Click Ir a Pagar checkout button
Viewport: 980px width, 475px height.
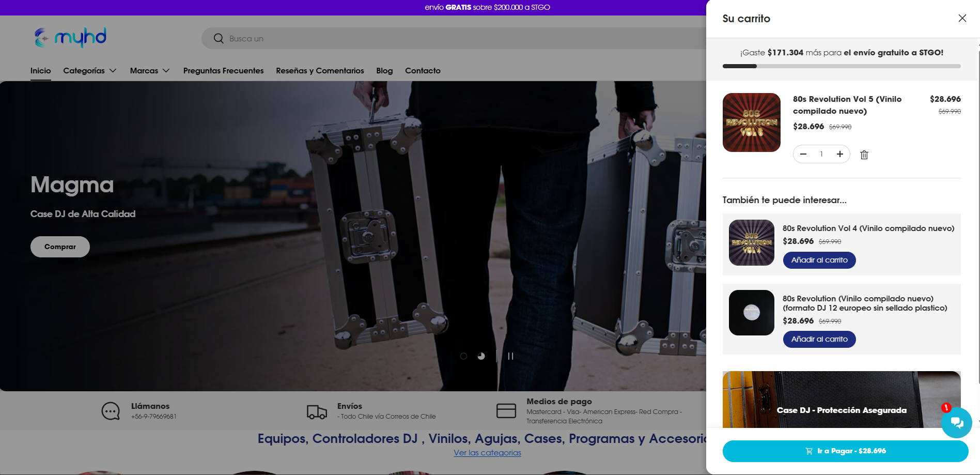coord(845,451)
